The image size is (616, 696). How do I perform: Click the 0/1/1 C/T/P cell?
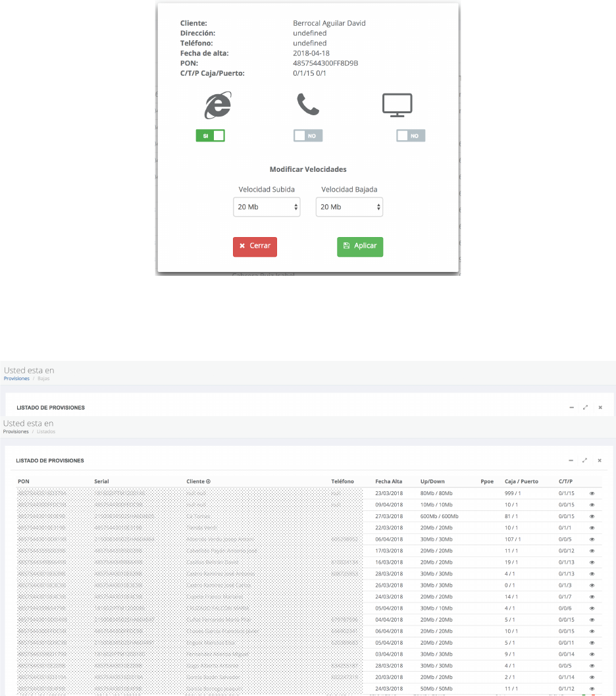[x=565, y=528]
